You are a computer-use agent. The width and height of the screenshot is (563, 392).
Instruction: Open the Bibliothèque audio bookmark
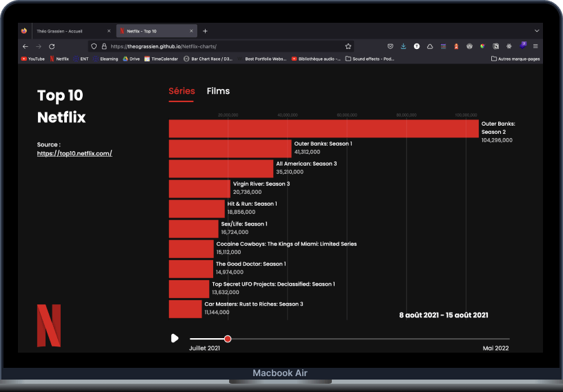tap(316, 59)
